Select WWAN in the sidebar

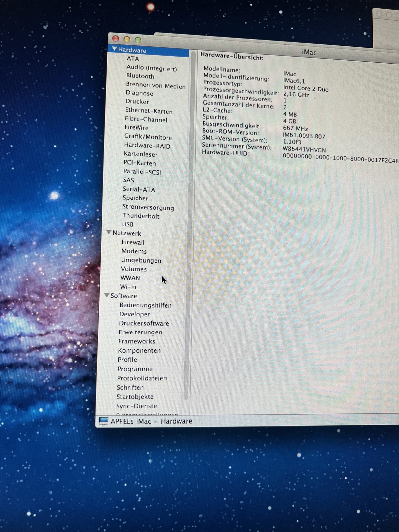coord(130,278)
